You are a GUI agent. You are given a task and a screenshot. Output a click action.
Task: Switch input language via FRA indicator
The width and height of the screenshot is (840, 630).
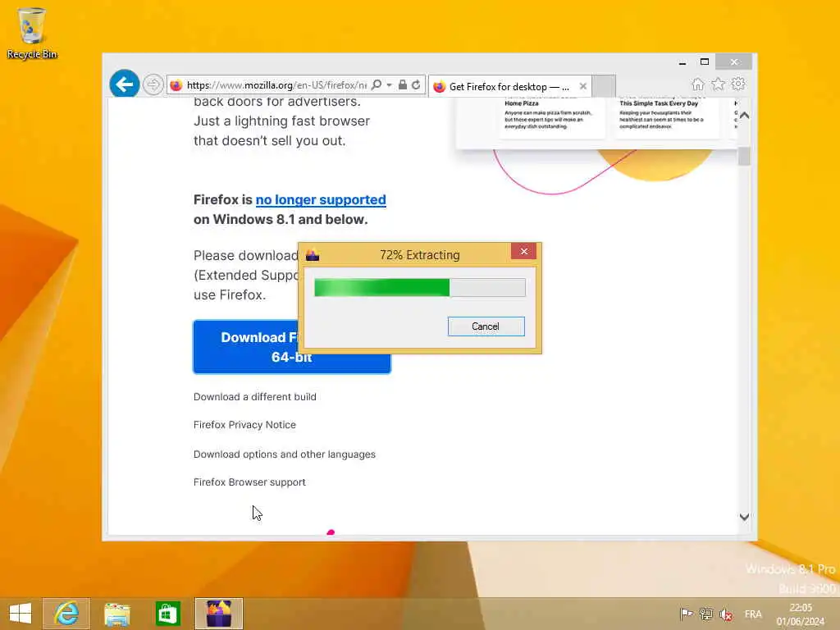tap(753, 614)
